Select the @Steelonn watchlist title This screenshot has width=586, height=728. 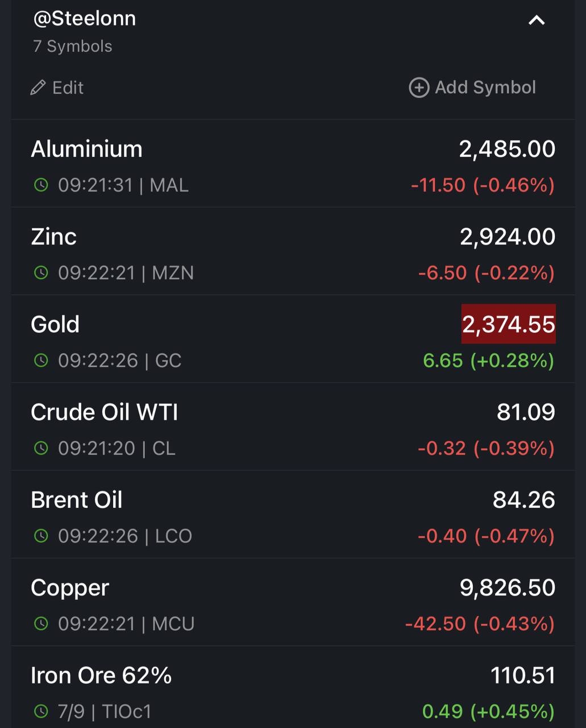84,19
